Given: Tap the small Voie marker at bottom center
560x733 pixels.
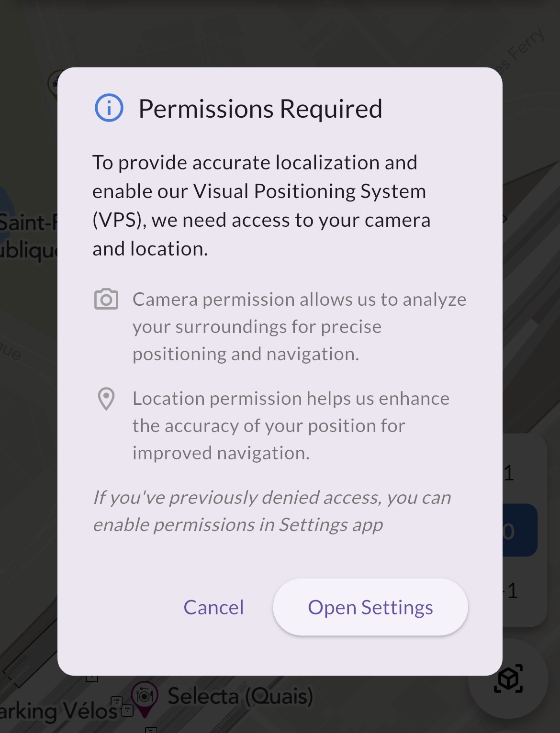Looking at the screenshot, I should click(151, 730).
